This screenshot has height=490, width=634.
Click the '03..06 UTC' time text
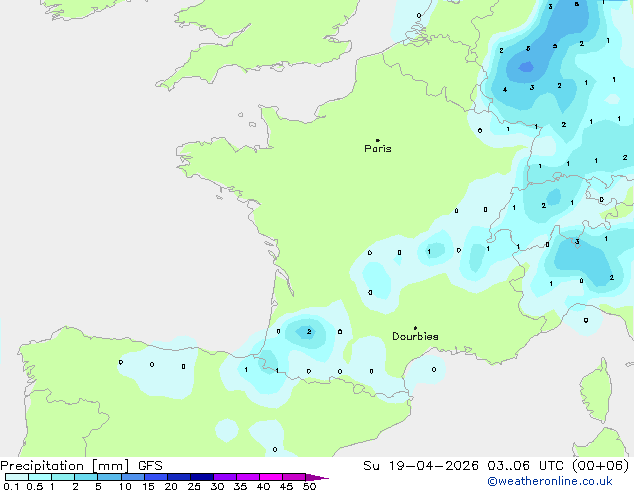click(526, 465)
